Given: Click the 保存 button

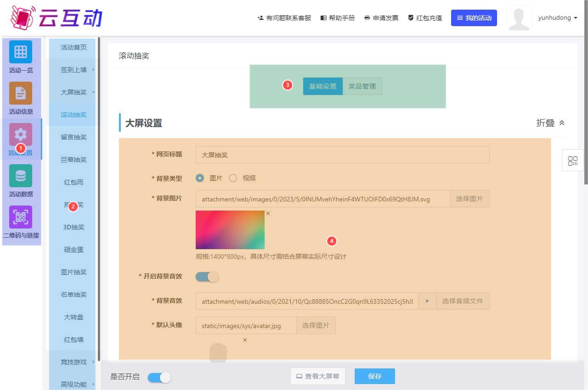Looking at the screenshot, I should tap(374, 376).
